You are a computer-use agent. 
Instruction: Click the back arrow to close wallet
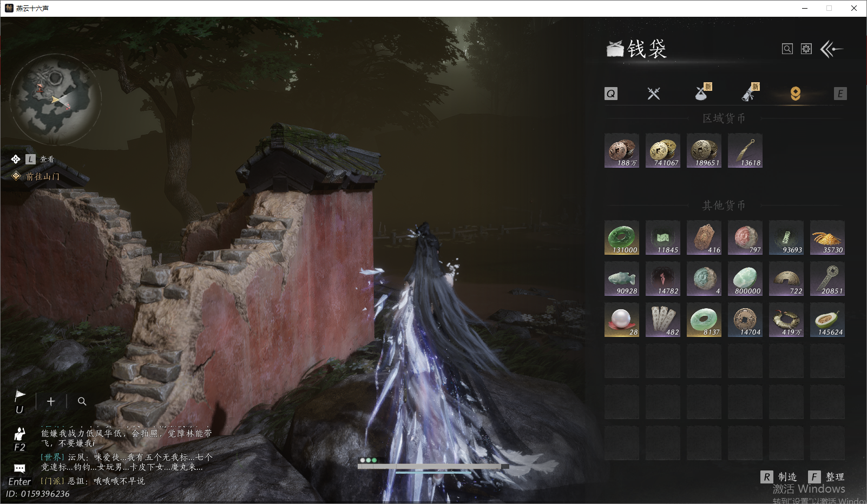click(832, 49)
